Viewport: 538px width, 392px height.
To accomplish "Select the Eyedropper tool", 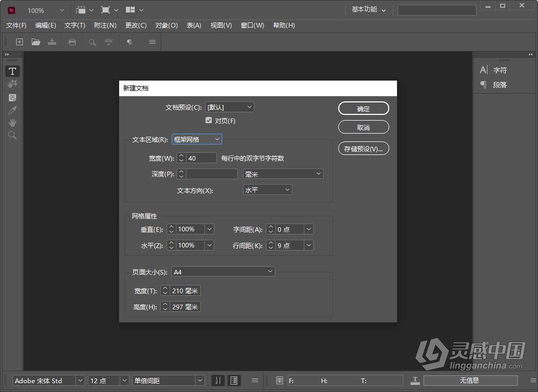I will click(x=12, y=110).
